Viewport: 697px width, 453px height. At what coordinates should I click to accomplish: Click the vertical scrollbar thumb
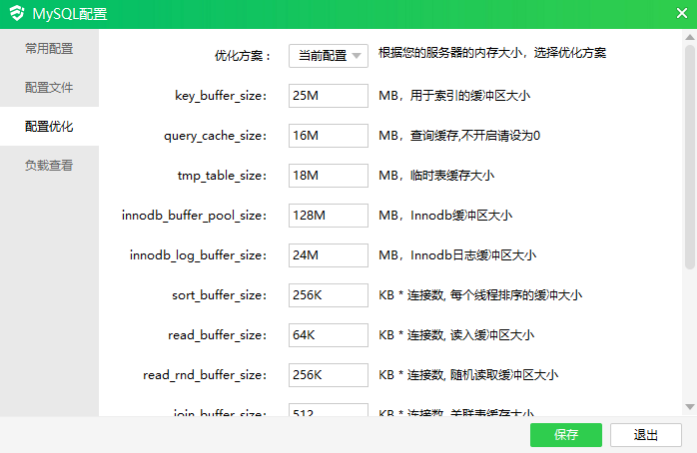pos(690,156)
